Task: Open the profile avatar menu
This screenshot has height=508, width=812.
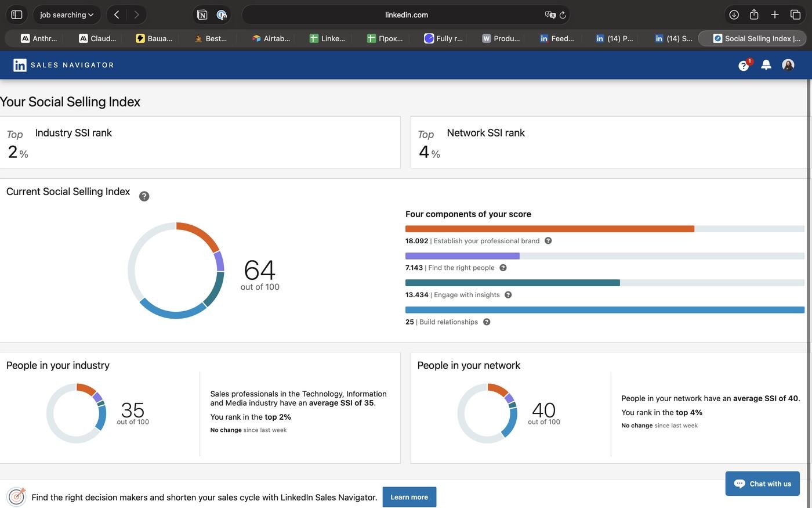Action: [788, 65]
